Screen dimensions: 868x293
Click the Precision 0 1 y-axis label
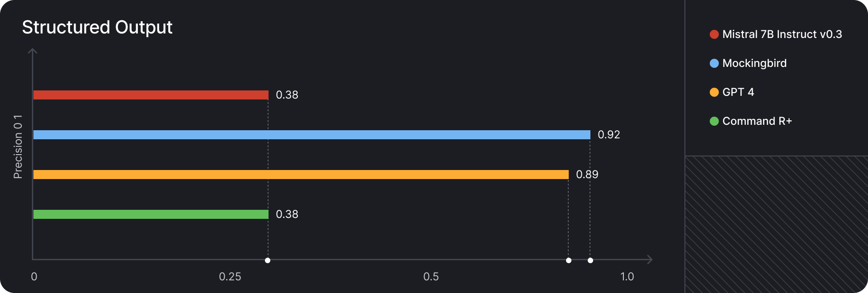tap(18, 146)
